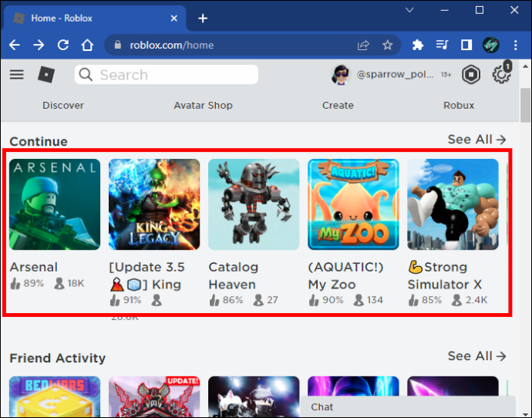The image size is (532, 418).
Task: Open the Robux hexagon icon
Action: (471, 74)
